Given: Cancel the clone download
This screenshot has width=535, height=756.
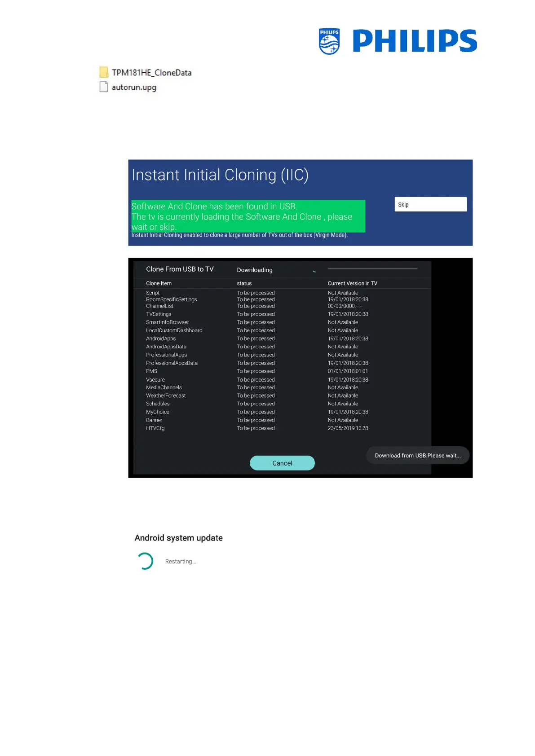Looking at the screenshot, I should (x=282, y=463).
